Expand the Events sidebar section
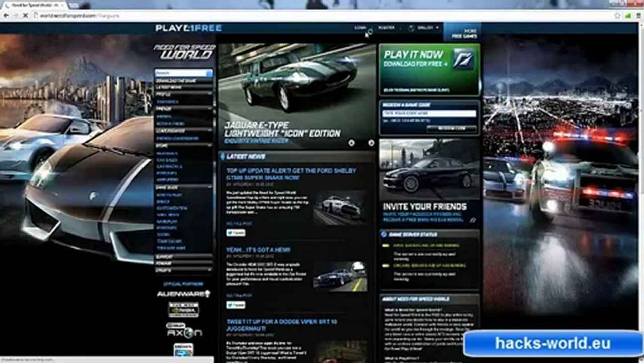 tap(184, 270)
